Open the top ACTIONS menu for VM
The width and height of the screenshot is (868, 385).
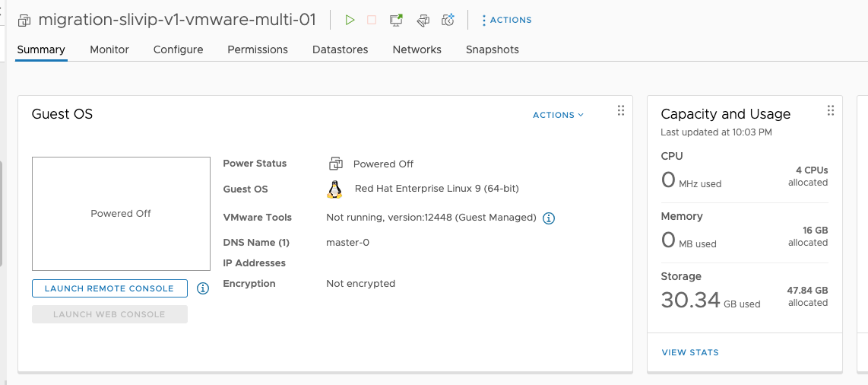pos(506,21)
